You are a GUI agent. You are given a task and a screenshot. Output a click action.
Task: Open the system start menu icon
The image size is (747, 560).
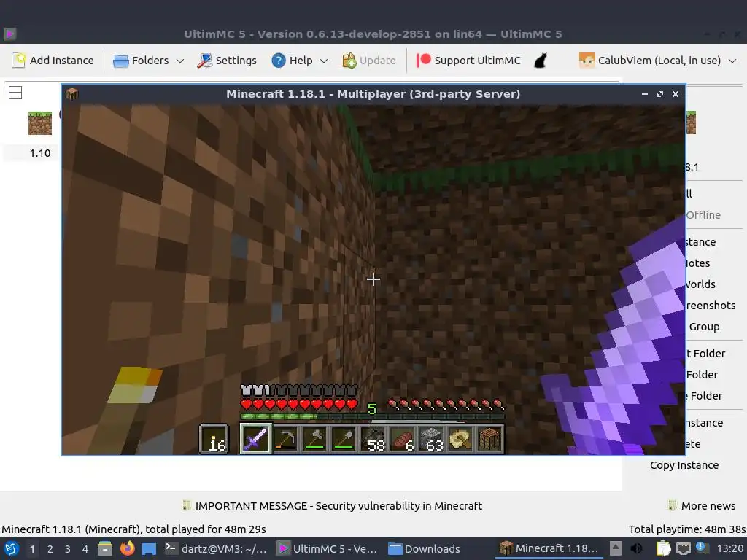click(12, 548)
